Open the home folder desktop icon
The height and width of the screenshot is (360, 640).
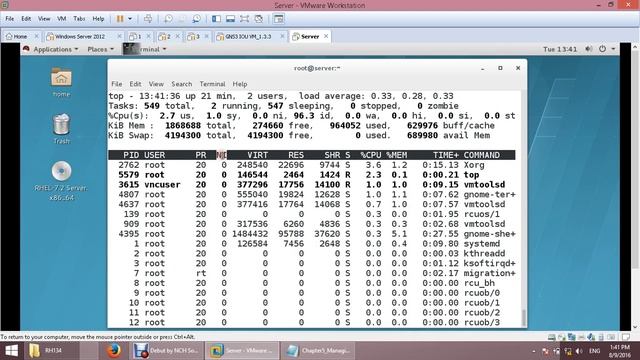click(61, 82)
